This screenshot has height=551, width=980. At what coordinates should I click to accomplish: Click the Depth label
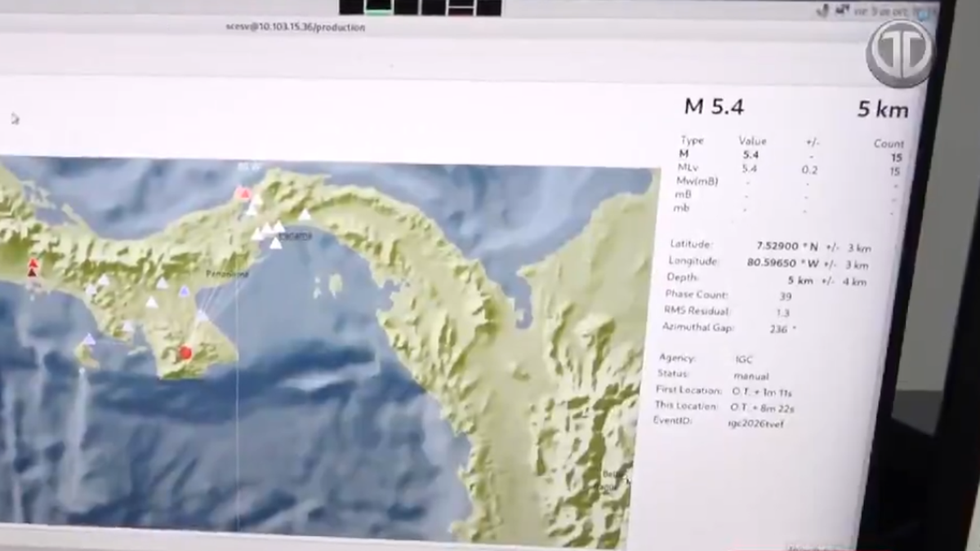[x=682, y=278]
